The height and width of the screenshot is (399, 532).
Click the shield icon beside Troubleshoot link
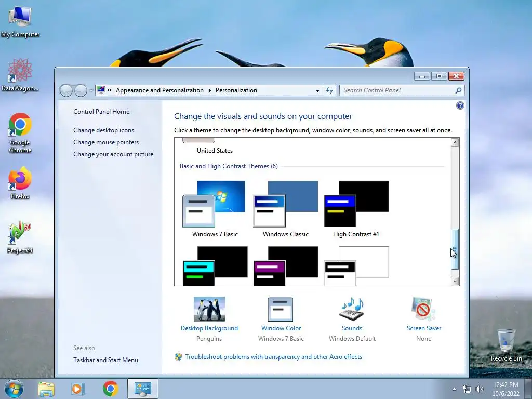tap(178, 357)
